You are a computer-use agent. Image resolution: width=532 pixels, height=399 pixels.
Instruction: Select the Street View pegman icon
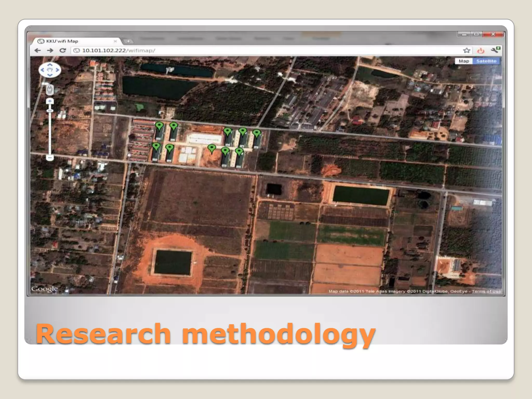50,90
